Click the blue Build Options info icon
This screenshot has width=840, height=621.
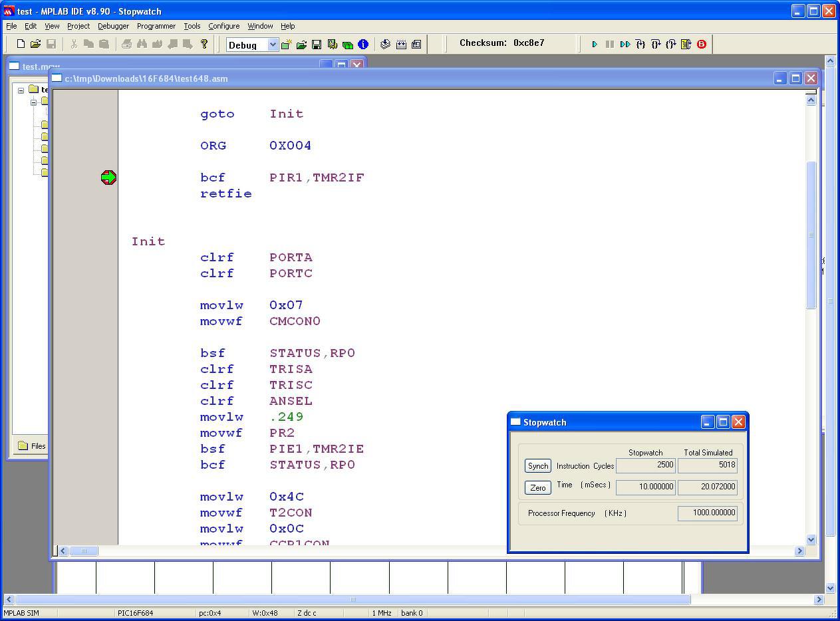pos(363,45)
